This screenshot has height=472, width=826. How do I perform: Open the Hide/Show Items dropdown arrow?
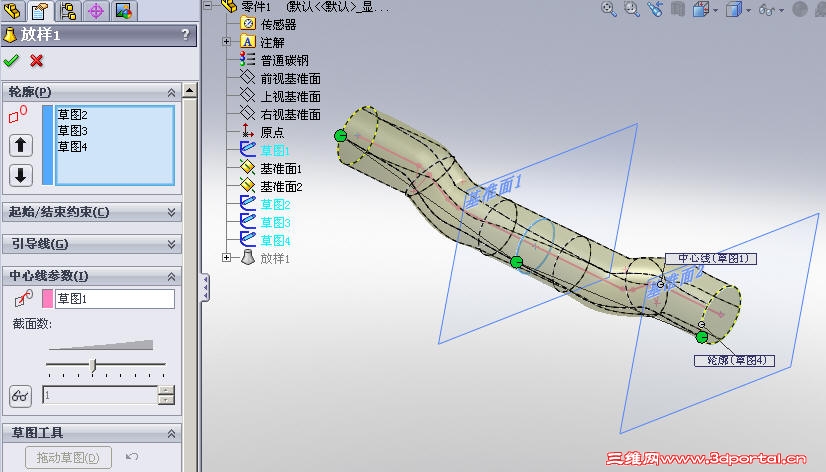pos(781,10)
